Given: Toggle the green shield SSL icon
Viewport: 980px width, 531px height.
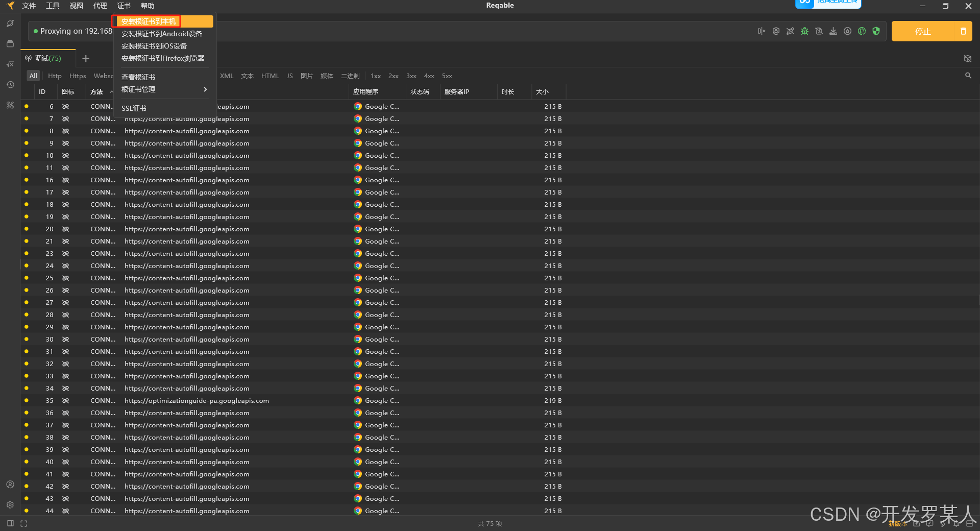Looking at the screenshot, I should pos(876,31).
